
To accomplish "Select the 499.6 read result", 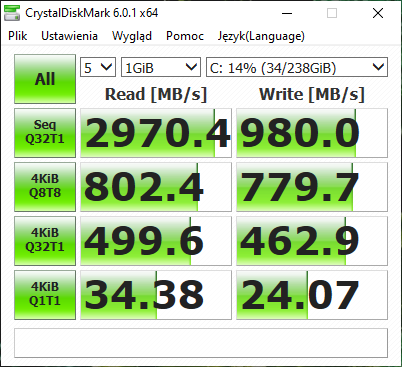I will (x=156, y=241).
